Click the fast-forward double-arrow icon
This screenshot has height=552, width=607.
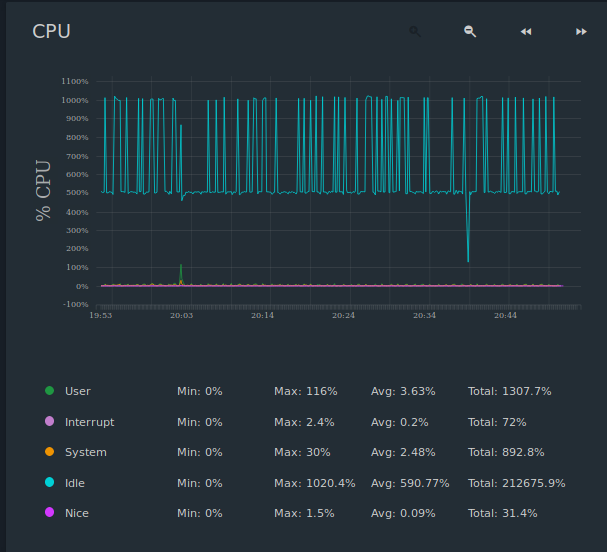(581, 32)
